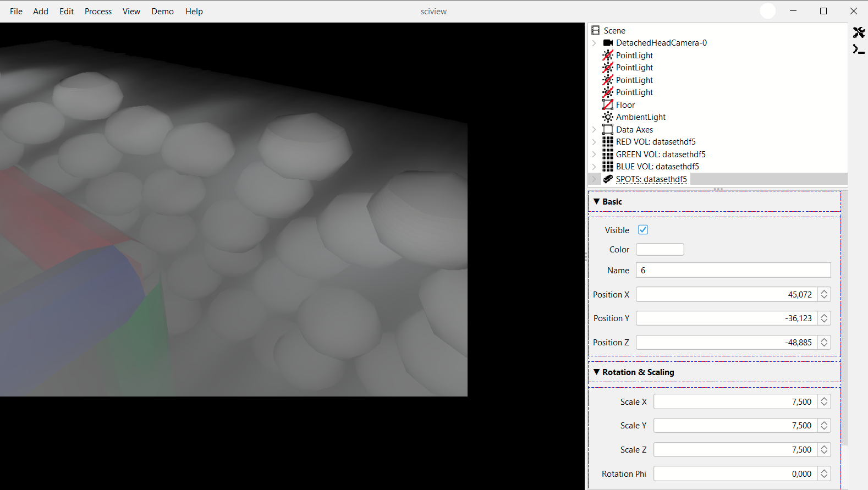Click the Scene root icon
Viewport: 868px width, 490px height.
click(x=595, y=30)
